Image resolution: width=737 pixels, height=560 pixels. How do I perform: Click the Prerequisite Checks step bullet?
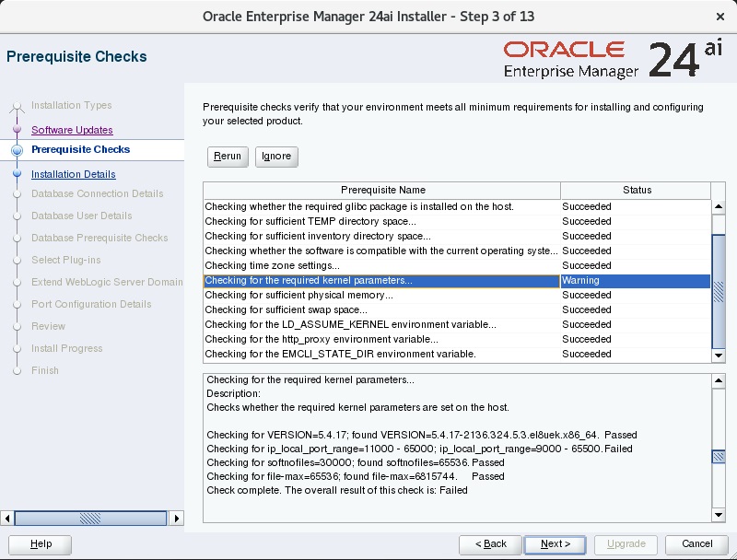pos(18,150)
